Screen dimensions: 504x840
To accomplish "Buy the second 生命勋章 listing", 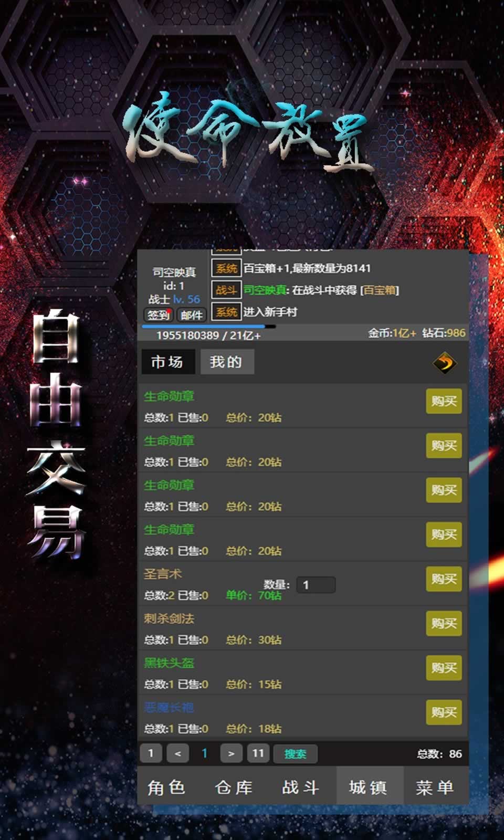I will [444, 446].
